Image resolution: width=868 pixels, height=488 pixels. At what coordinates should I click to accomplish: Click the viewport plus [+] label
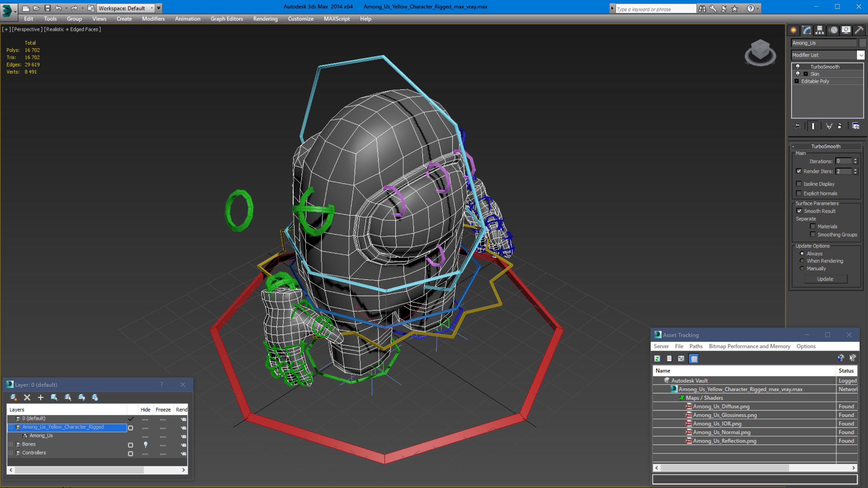(x=6, y=29)
